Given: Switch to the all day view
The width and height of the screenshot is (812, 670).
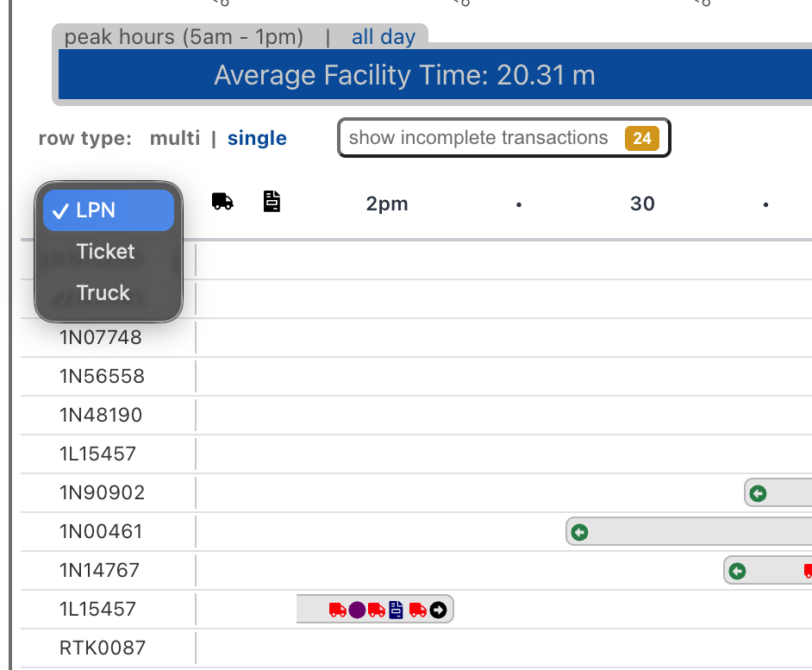Looking at the screenshot, I should (383, 36).
